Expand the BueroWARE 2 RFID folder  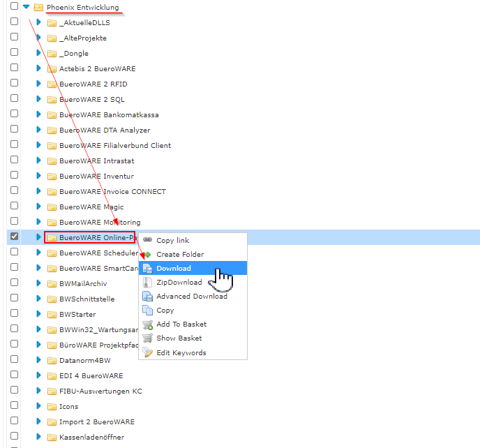coord(38,83)
